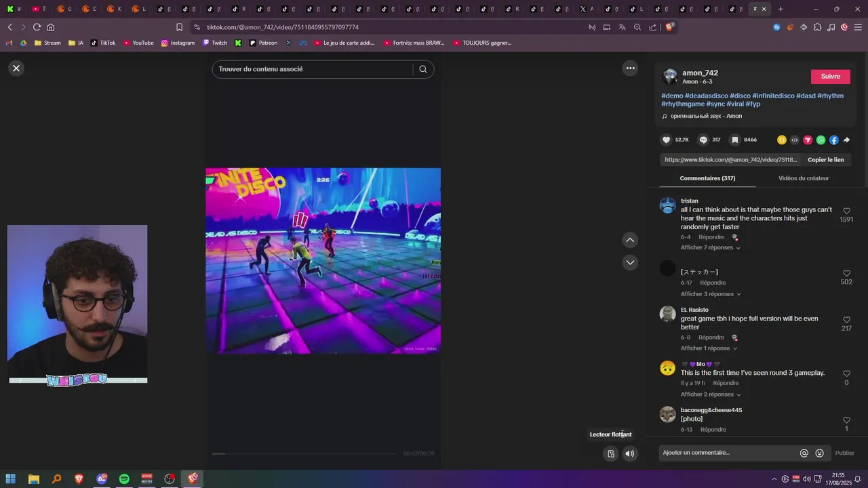Open the YouTube bookmark
The width and height of the screenshot is (868, 488).
pos(138,43)
